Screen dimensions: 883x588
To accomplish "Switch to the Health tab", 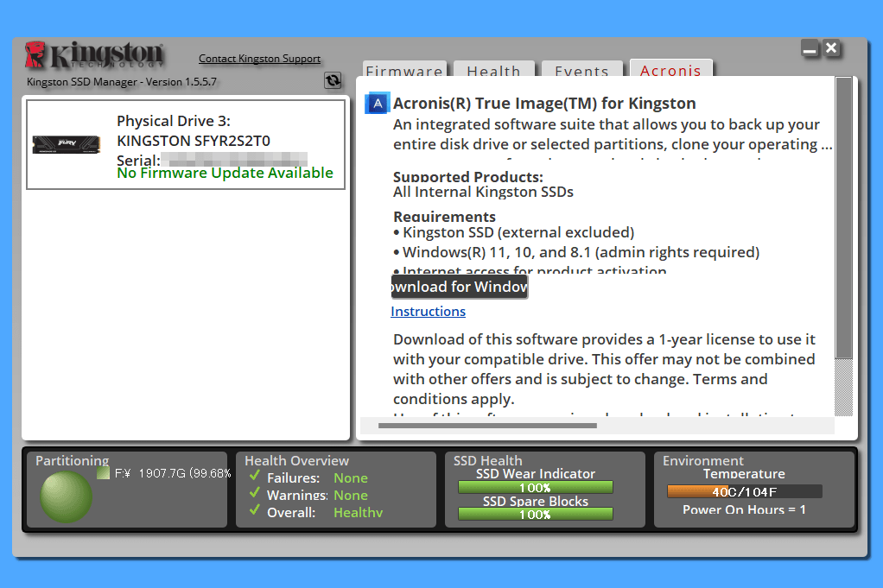I will pyautogui.click(x=493, y=71).
